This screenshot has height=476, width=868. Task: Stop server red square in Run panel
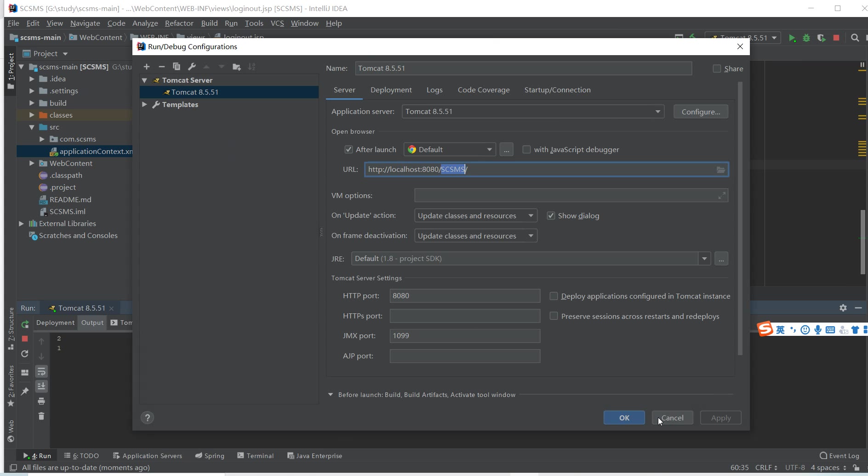(x=25, y=339)
